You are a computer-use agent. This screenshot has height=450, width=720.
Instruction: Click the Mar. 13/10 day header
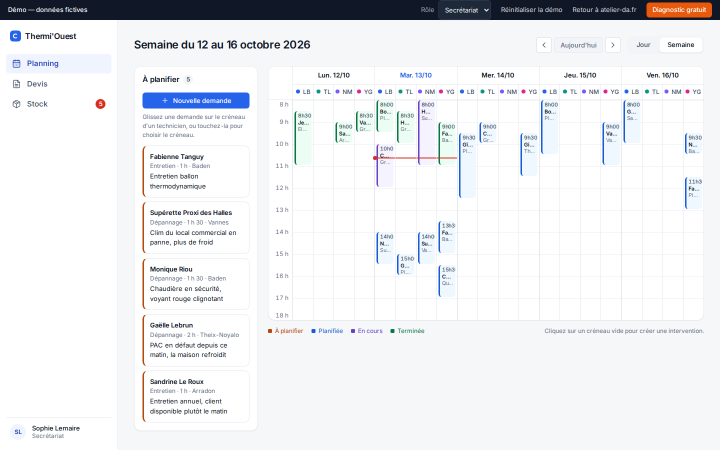click(416, 75)
